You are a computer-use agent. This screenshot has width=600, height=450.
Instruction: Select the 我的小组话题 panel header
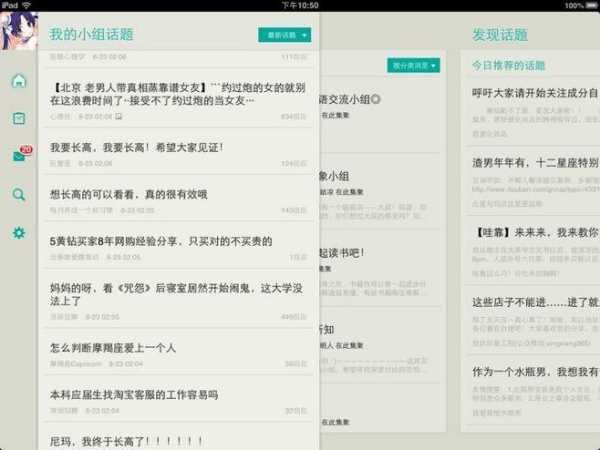point(91,35)
